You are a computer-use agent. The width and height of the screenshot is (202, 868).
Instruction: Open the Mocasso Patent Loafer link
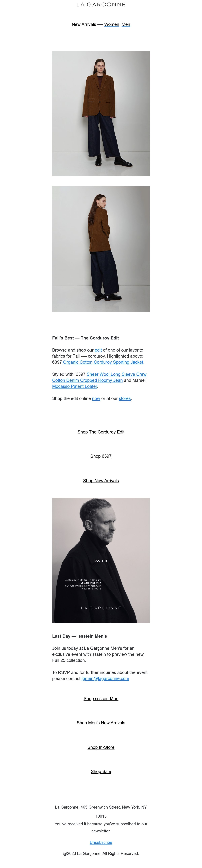[74, 386]
